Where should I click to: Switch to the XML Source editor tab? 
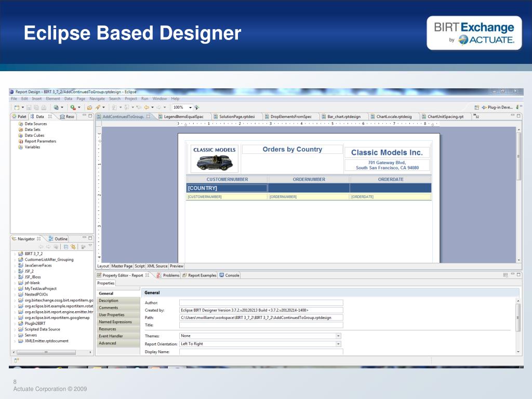(157, 267)
